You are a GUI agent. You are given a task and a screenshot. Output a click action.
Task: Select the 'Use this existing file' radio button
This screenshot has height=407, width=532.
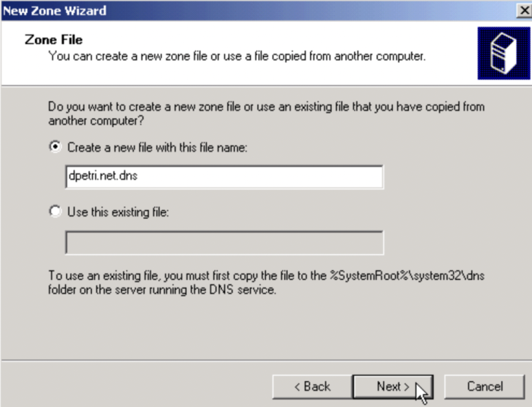click(55, 212)
